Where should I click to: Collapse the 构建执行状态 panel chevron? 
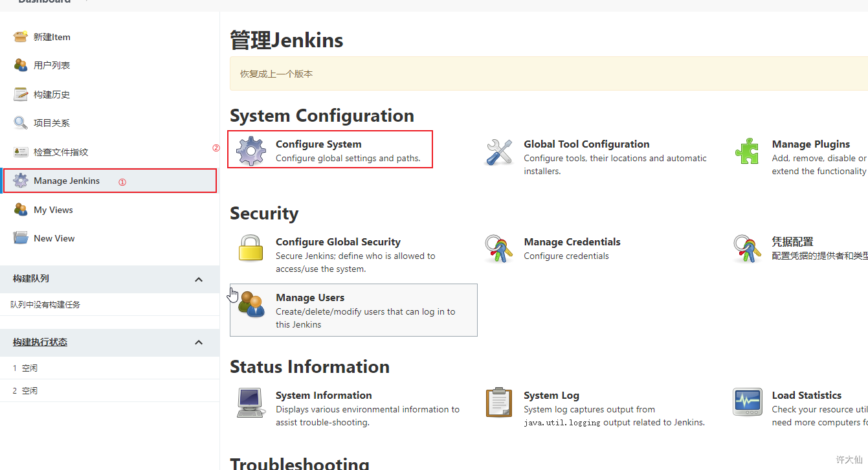[199, 342]
